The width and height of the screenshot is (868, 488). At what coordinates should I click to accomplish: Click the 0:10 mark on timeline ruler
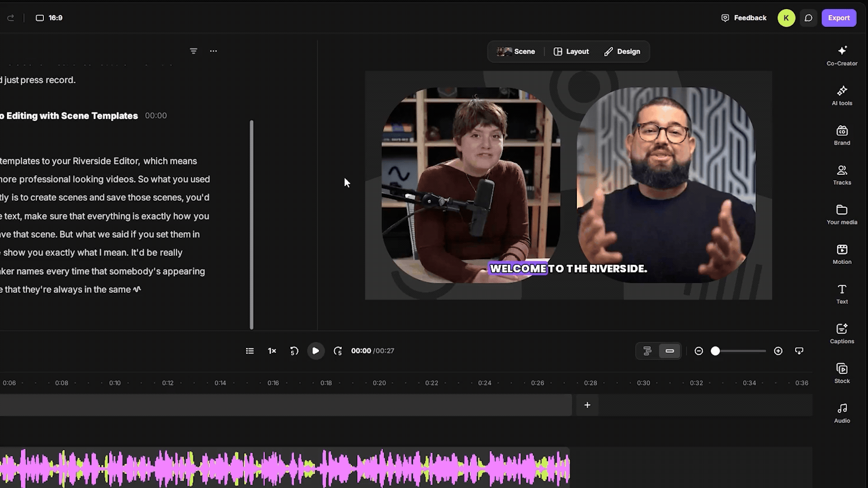pyautogui.click(x=115, y=383)
